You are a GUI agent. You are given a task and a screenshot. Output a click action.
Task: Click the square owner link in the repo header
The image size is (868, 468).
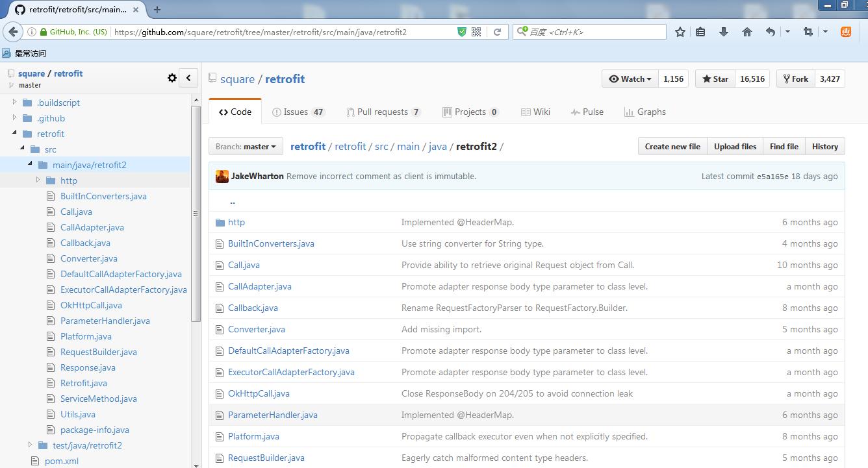(237, 79)
